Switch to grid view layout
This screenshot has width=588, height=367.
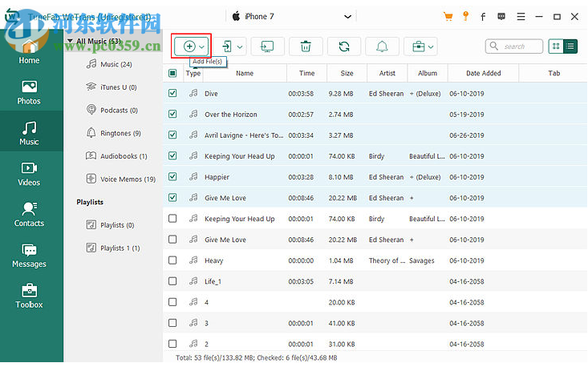[556, 46]
